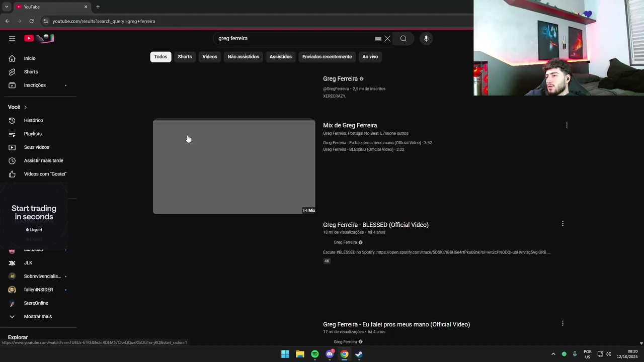Expand subscriptions with Mostrar mais

coord(38,317)
